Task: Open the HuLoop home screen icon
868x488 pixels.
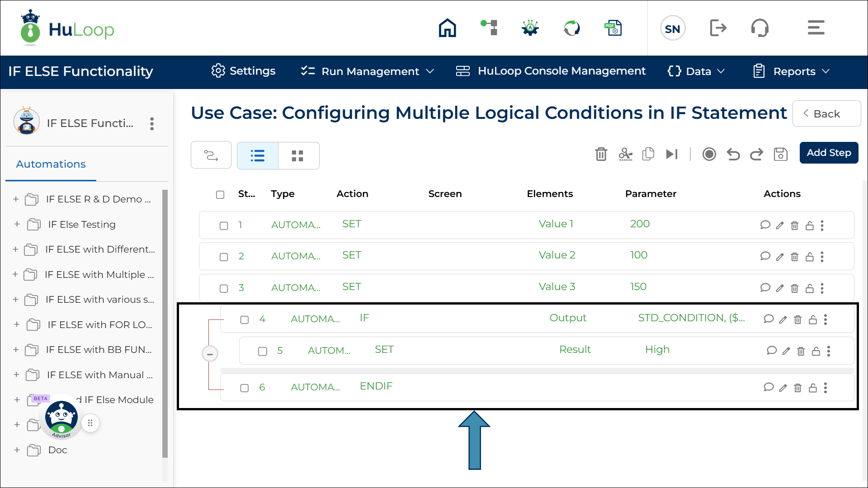Action: tap(447, 28)
